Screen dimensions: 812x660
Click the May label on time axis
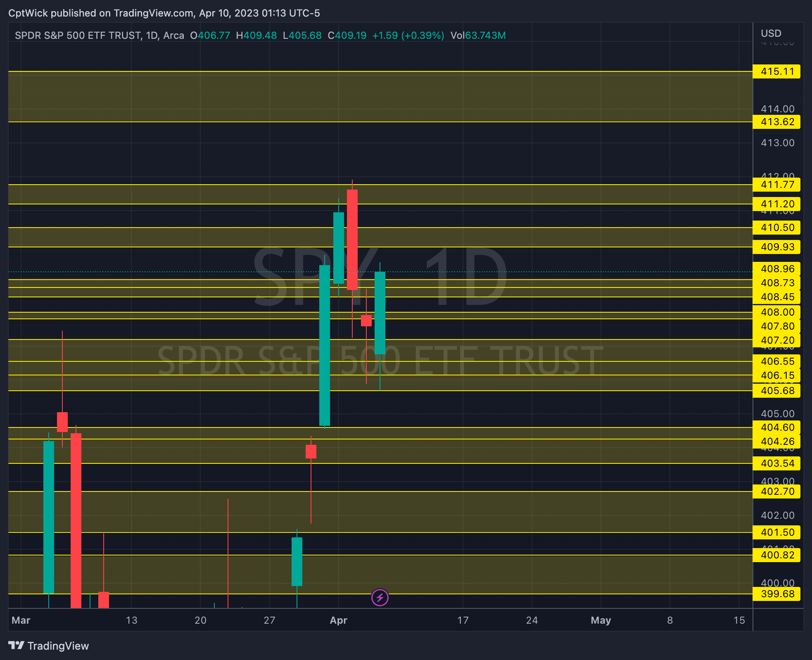(601, 620)
